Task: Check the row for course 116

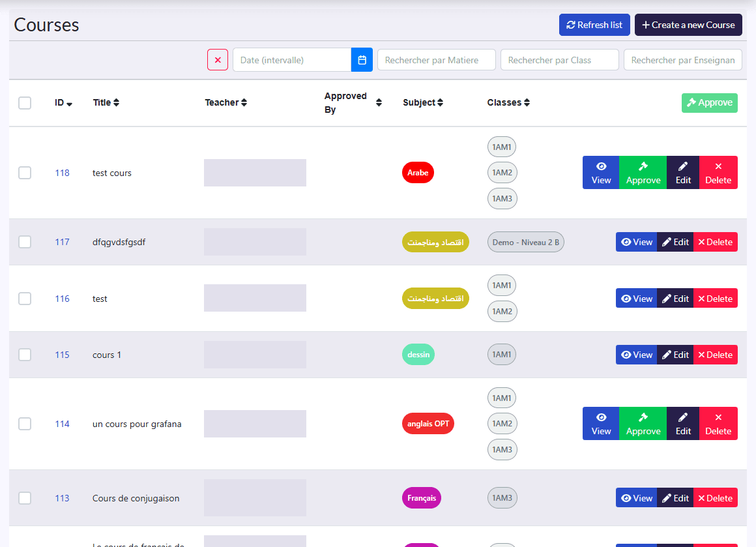Action: tap(25, 299)
